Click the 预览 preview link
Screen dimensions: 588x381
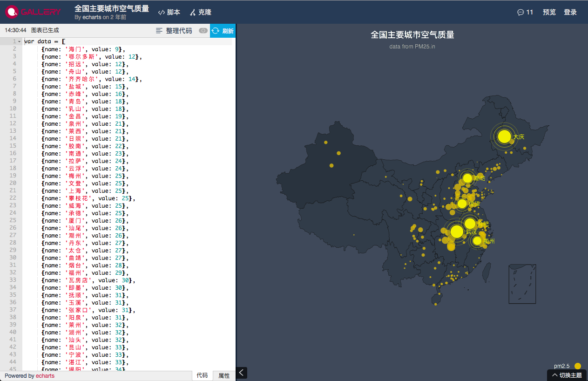(549, 12)
